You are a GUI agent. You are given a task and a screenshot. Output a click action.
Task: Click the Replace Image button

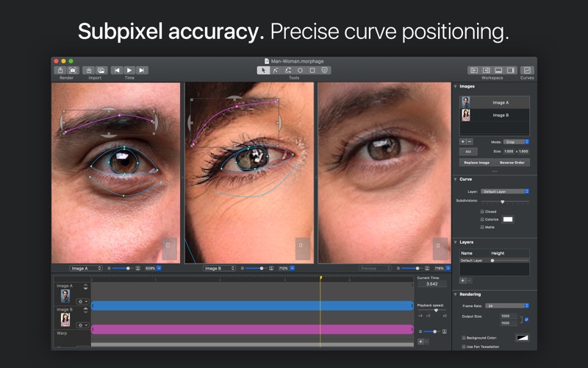[x=476, y=163]
